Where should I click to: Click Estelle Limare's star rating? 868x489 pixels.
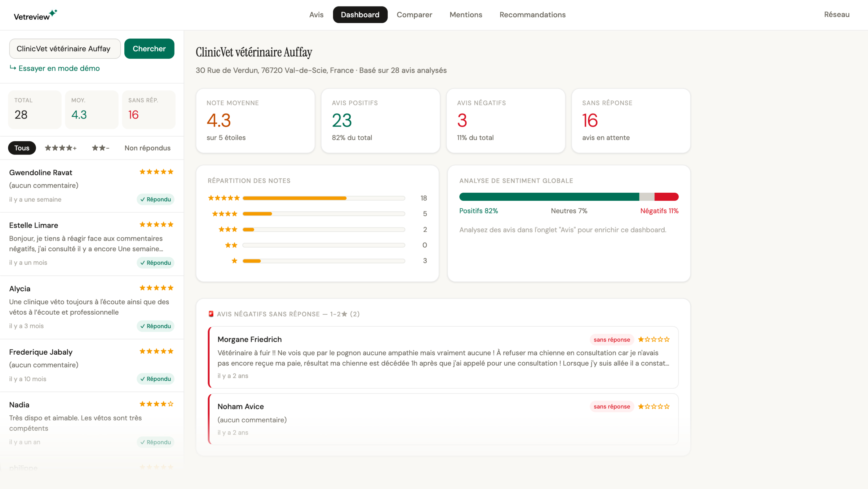pyautogui.click(x=156, y=225)
